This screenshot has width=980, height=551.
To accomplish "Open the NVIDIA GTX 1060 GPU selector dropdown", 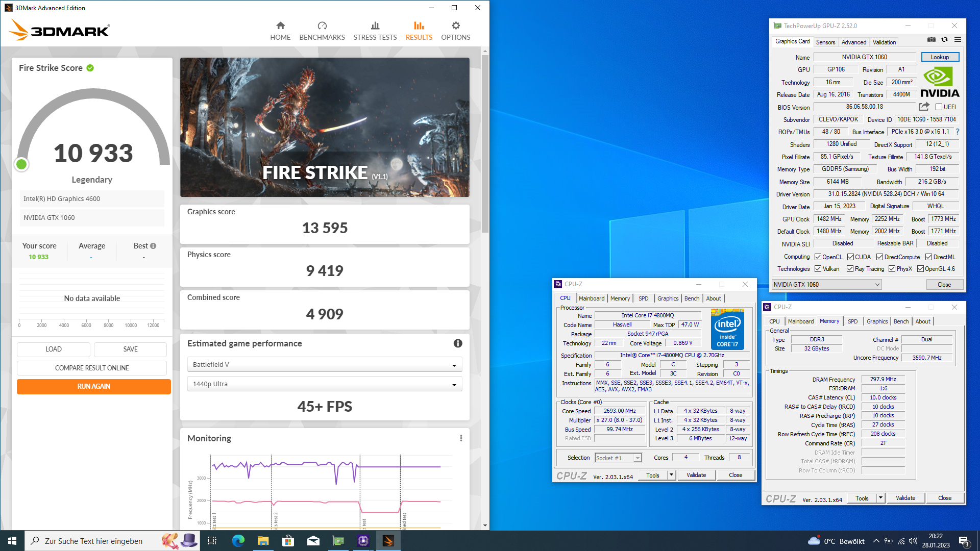I will [x=826, y=285].
